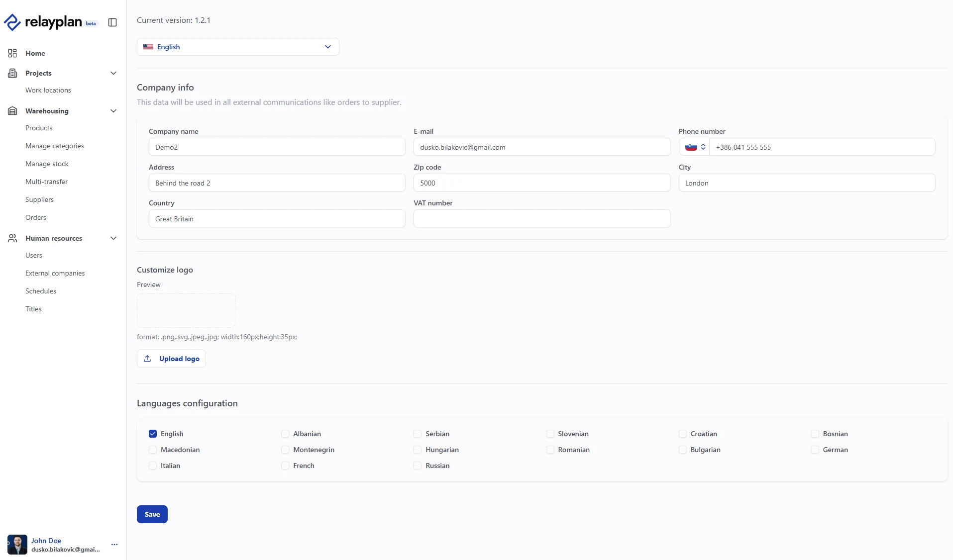Image resolution: width=953 pixels, height=560 pixels.
Task: Check the Albanian language checkbox
Action: point(285,434)
